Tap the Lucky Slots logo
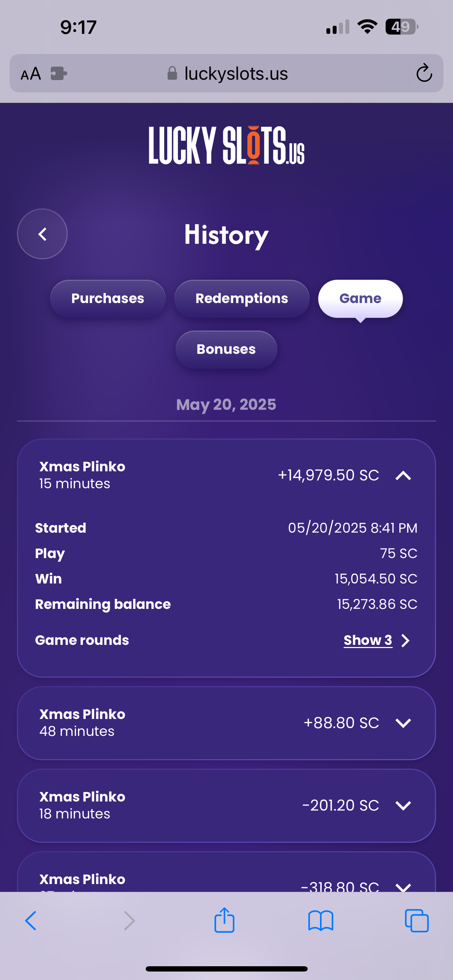 point(226,145)
